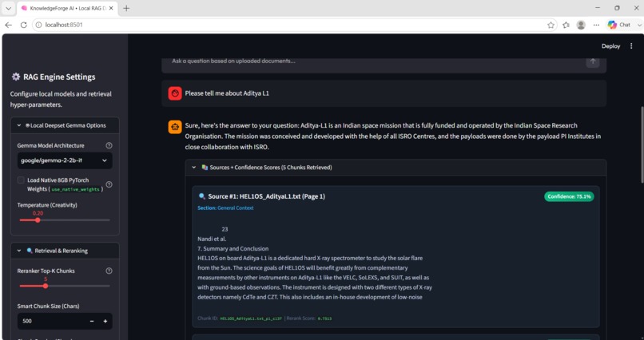This screenshot has height=340, width=644.
Task: Click the Smart Chunk Size input showing 500
Action: click(x=51, y=321)
